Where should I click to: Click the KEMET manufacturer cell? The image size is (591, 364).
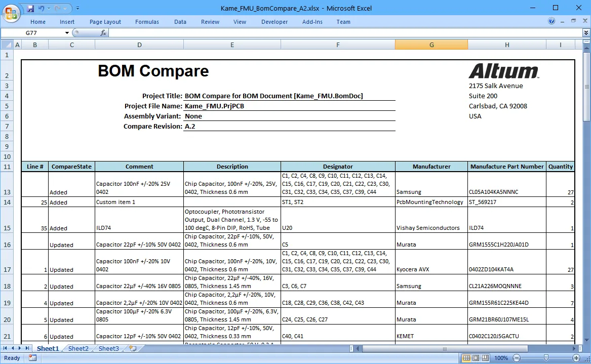click(431, 333)
